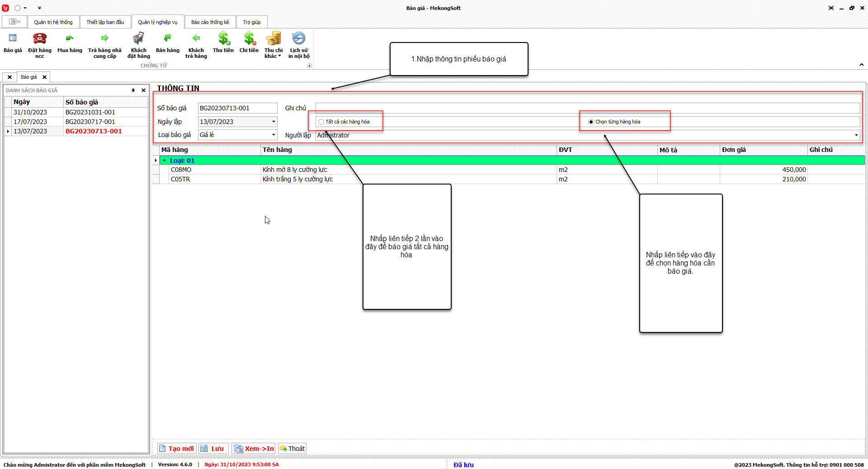Screen dimensions: 868x469
Task: Collapse the Loại: 01 group
Action: click(x=165, y=161)
